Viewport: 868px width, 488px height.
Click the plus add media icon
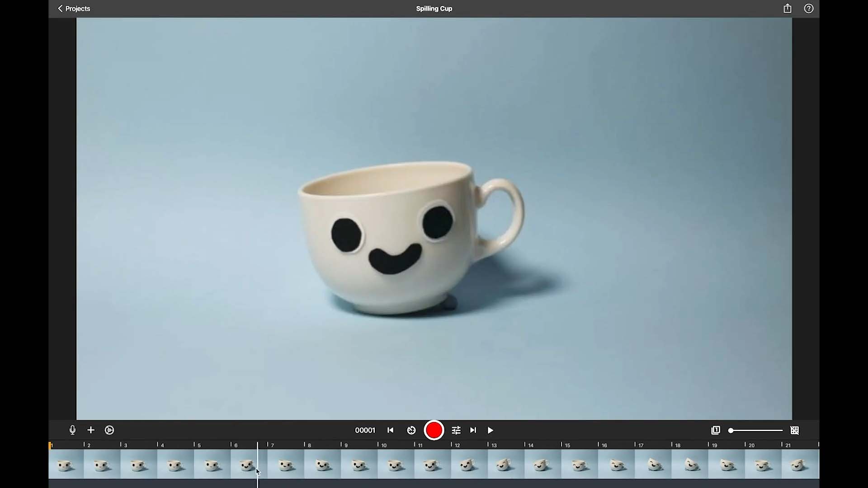point(91,430)
